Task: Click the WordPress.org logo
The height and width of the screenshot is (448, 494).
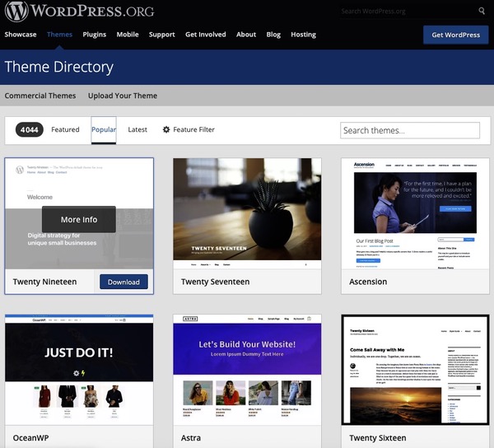Action: pyautogui.click(x=79, y=12)
